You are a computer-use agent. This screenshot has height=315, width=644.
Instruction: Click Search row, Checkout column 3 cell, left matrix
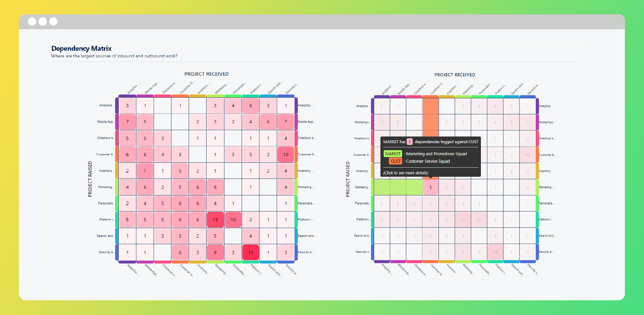[162, 236]
